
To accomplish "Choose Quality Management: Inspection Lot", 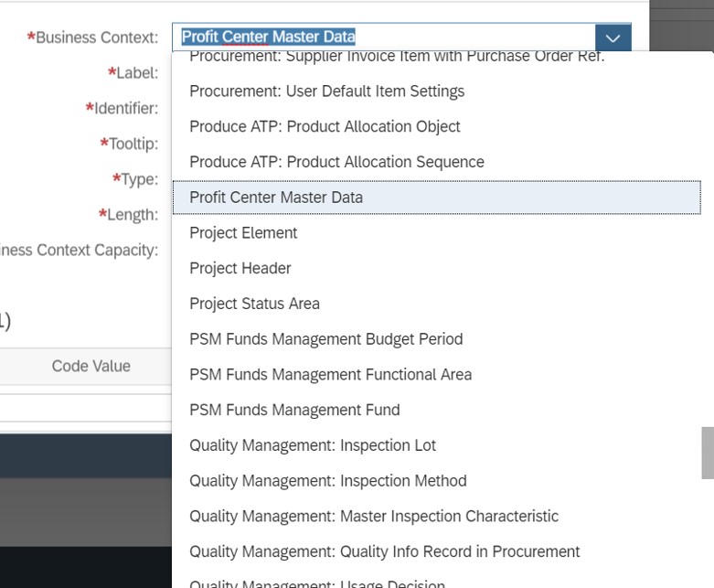I will [x=313, y=445].
